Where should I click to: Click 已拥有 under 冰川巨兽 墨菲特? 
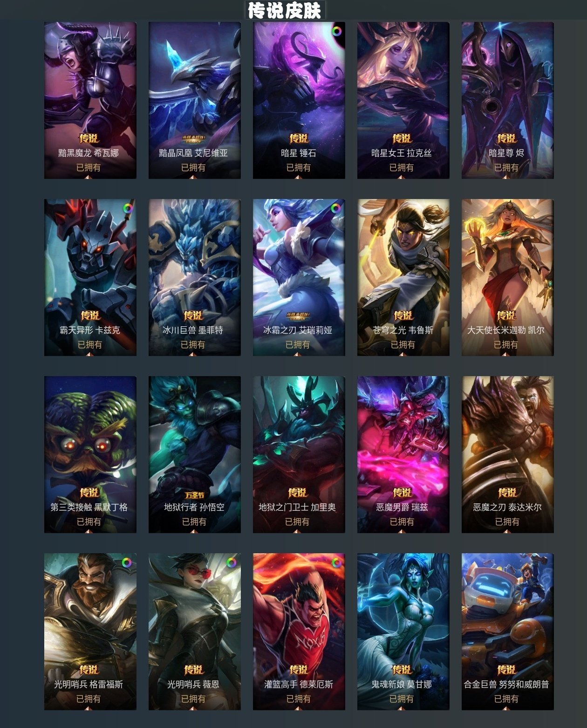193,344
